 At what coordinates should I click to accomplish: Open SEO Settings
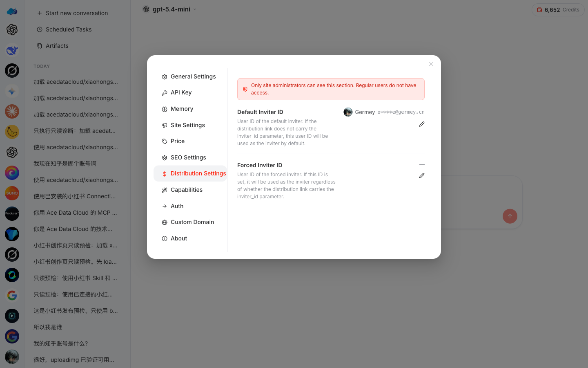(190, 157)
